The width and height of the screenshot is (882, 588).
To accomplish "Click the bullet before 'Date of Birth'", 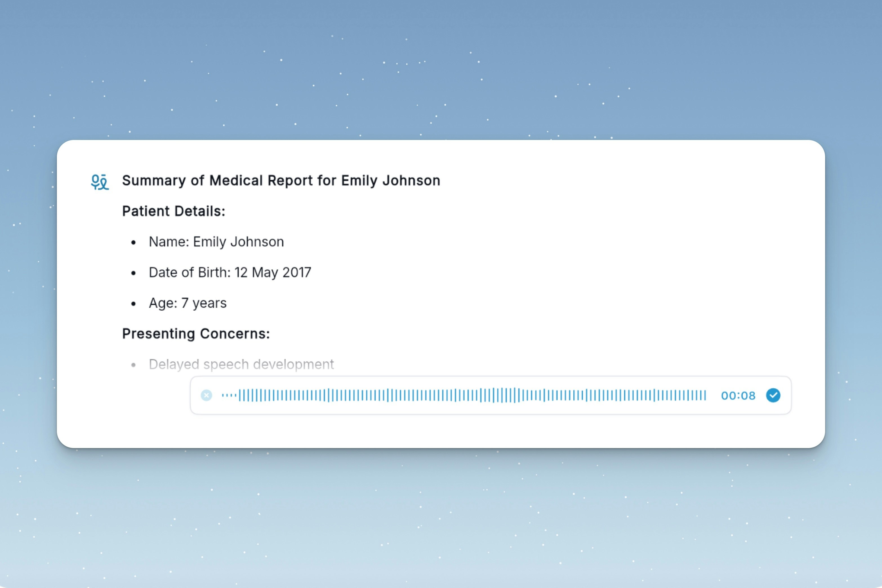I will 133,273.
